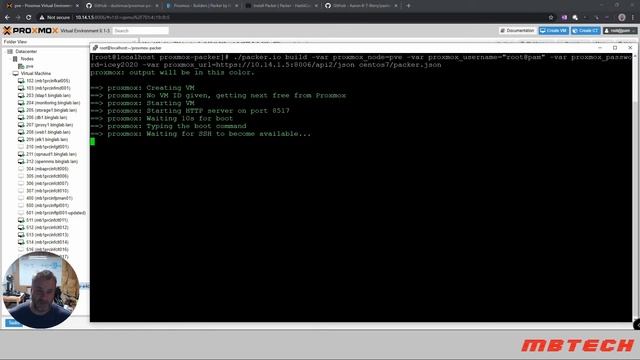Click the VM 514 monitor icon
Image resolution: width=640 pixels, height=360 pixels.
point(21,242)
